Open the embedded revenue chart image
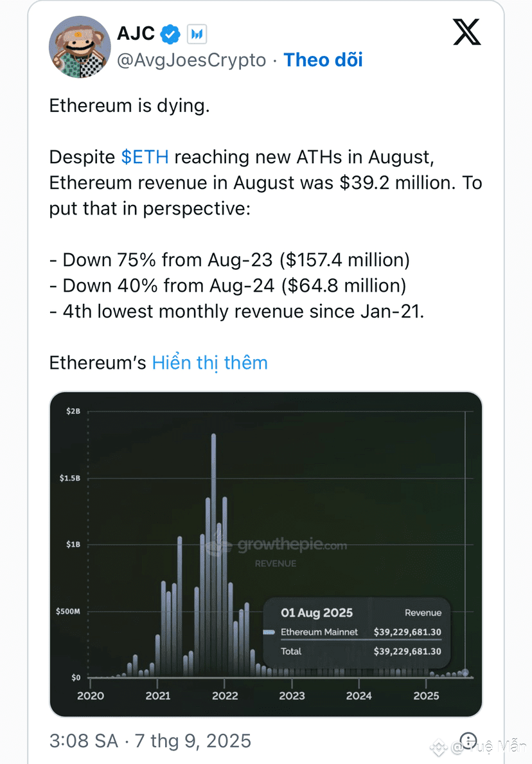Viewport: 532px width, 764px height. coord(266,554)
